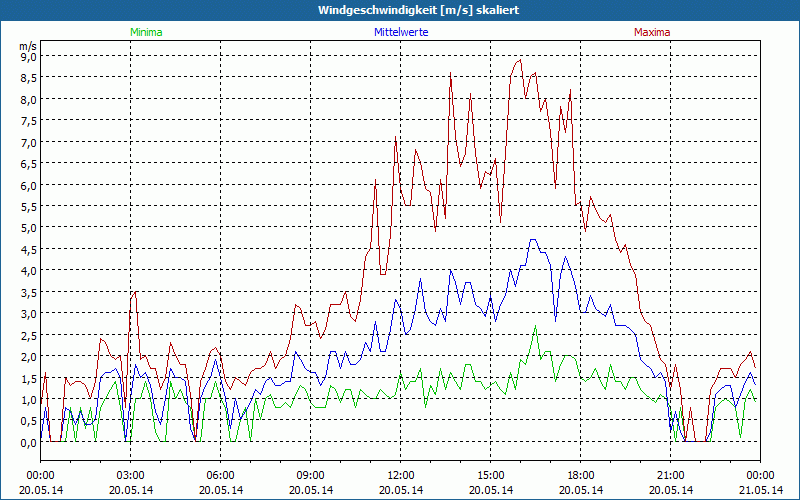This screenshot has width=800, height=500.
Task: Click the '4,0' y-axis value
Action: (x=29, y=271)
